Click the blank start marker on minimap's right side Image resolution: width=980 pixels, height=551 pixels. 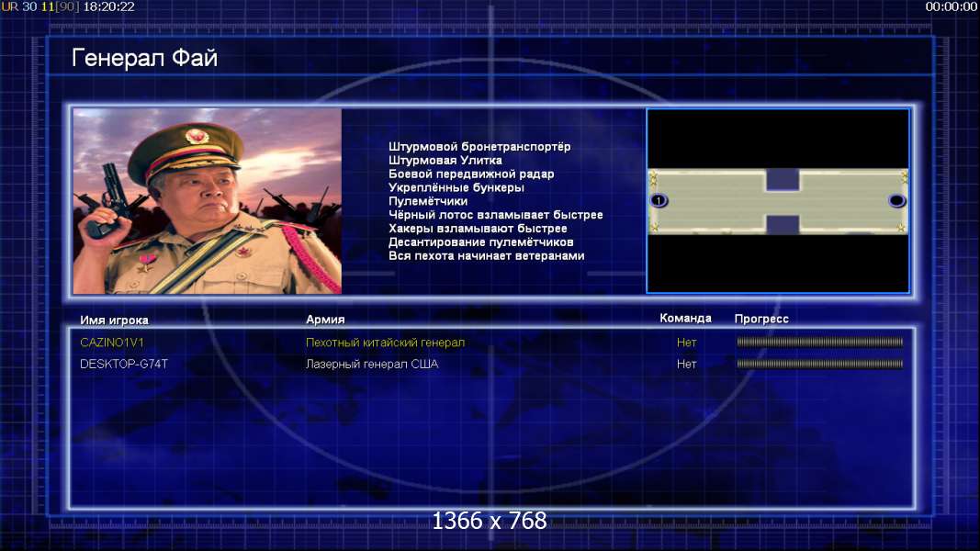(x=896, y=200)
